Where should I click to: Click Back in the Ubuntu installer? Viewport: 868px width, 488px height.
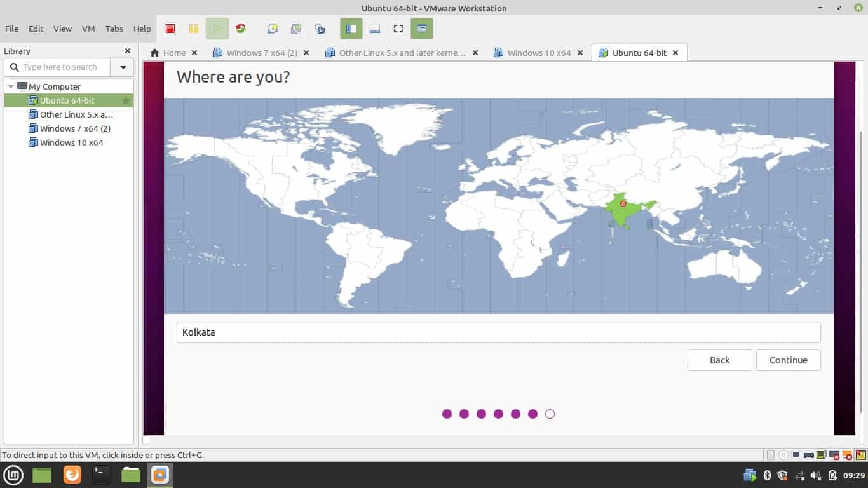click(719, 360)
